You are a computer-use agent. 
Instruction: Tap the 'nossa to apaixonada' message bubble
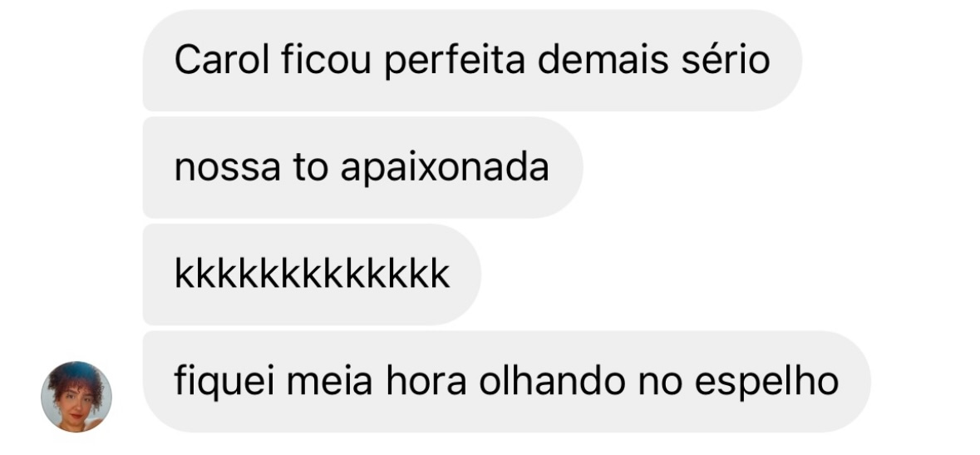(362, 167)
